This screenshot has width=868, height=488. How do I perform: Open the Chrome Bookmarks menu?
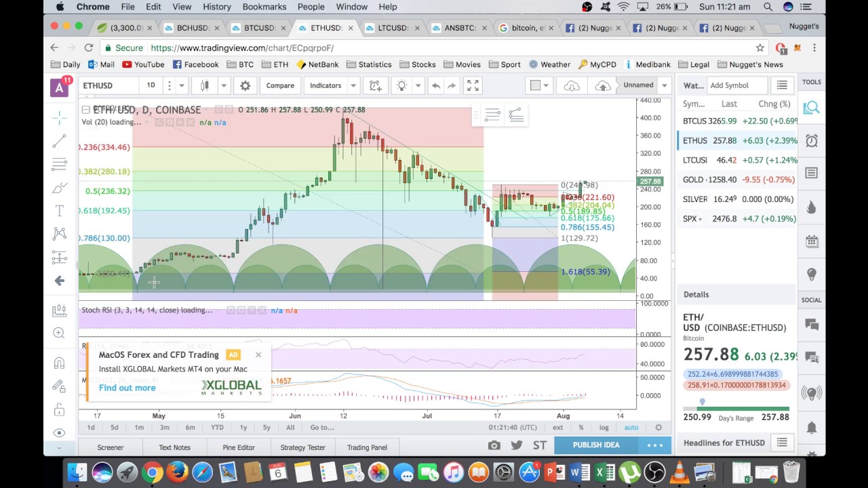[x=264, y=7]
